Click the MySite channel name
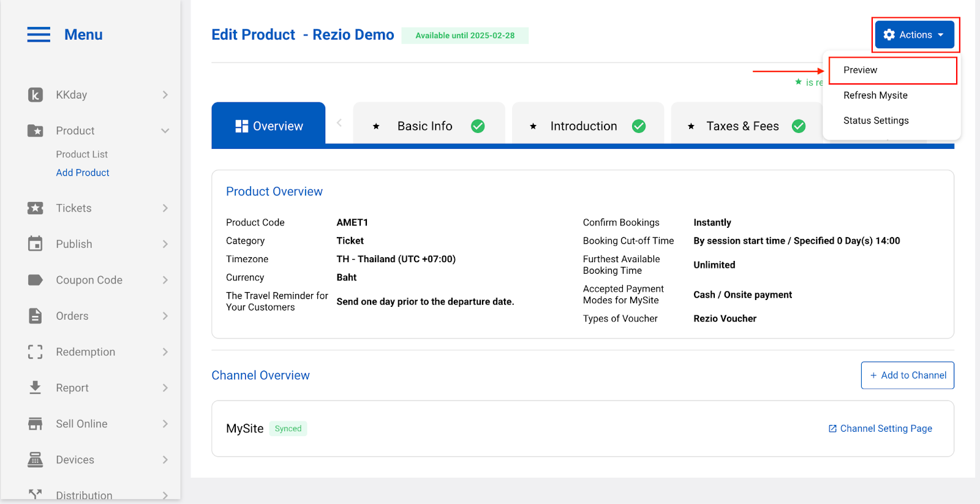Image resolution: width=980 pixels, height=504 pixels. pyautogui.click(x=245, y=429)
